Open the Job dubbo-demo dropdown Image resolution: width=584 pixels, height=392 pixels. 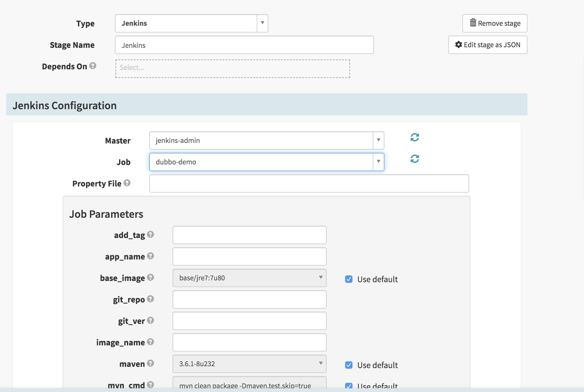267,162
